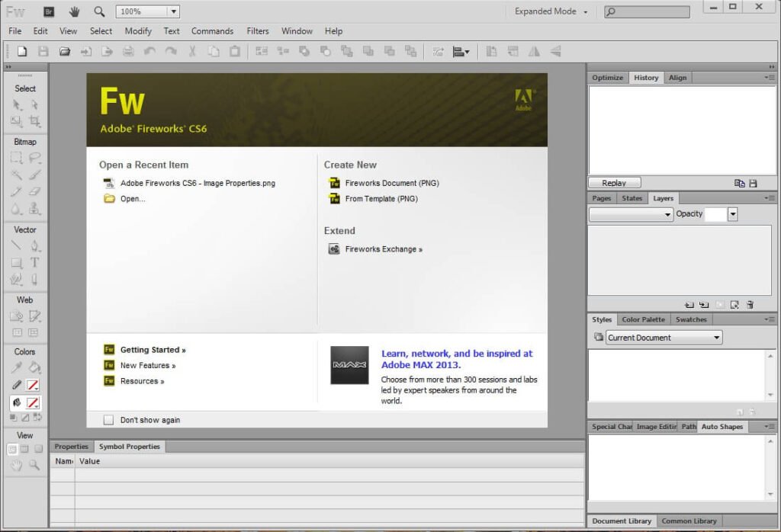Select the Pointer tool
781x532 pixels.
17,104
